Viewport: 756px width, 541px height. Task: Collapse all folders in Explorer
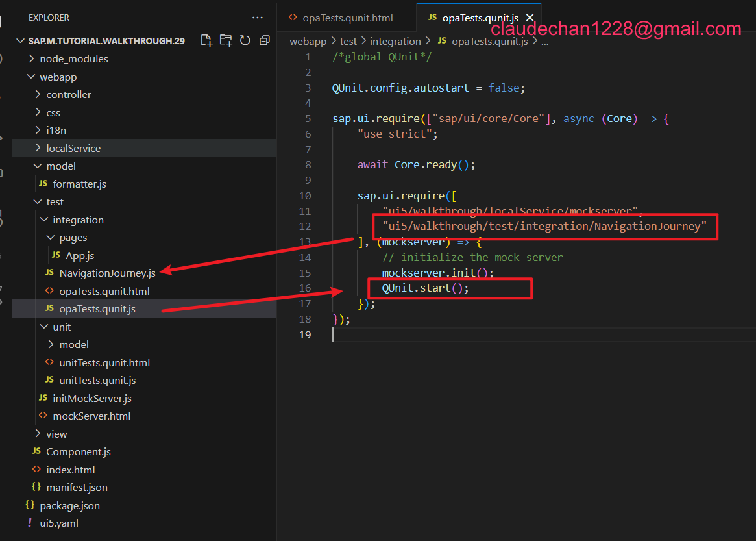tap(264, 40)
